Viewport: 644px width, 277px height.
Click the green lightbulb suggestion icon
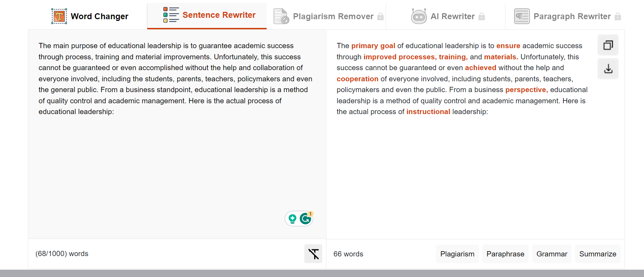[x=293, y=219]
